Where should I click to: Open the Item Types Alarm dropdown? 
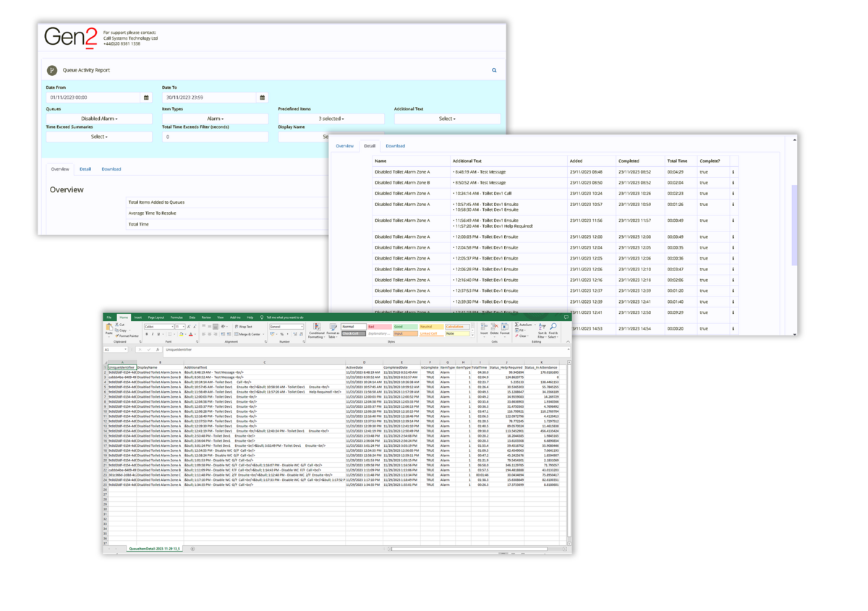(x=215, y=119)
